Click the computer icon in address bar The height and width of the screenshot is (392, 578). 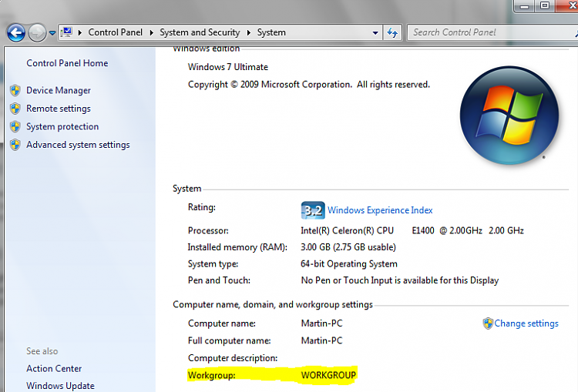(x=67, y=32)
